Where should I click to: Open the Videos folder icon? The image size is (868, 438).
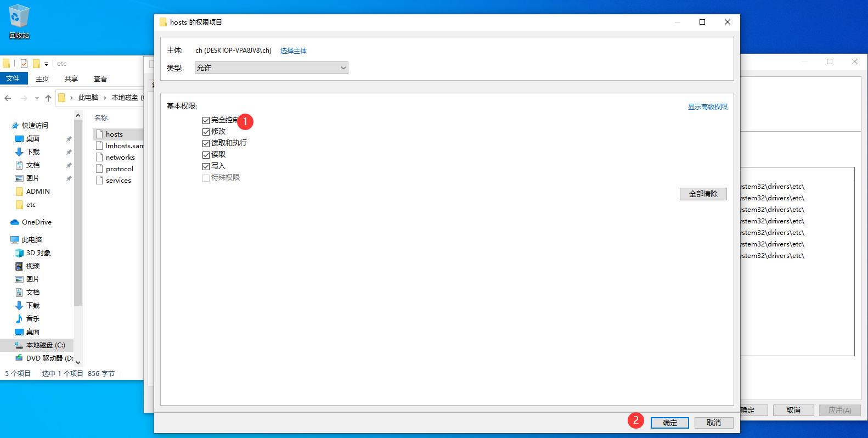coord(19,266)
